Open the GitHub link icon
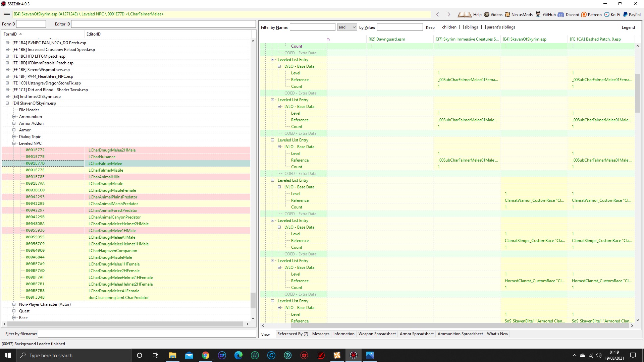 [538, 14]
